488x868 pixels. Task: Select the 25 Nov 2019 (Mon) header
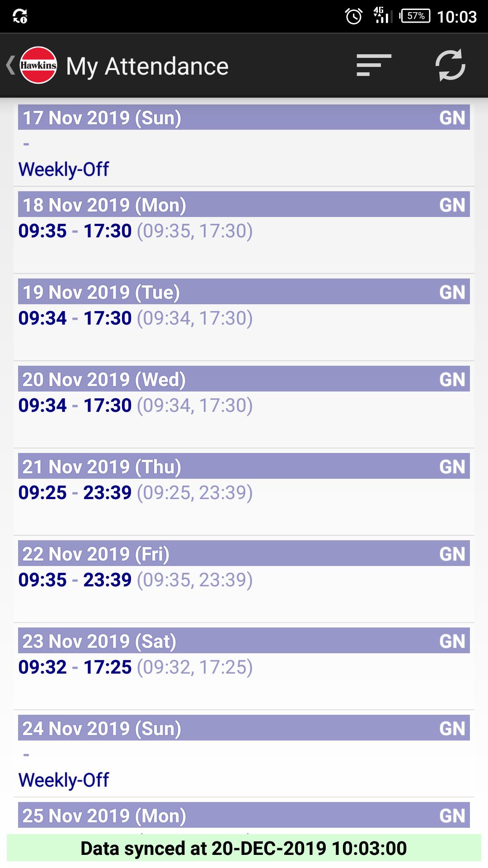coord(244,815)
